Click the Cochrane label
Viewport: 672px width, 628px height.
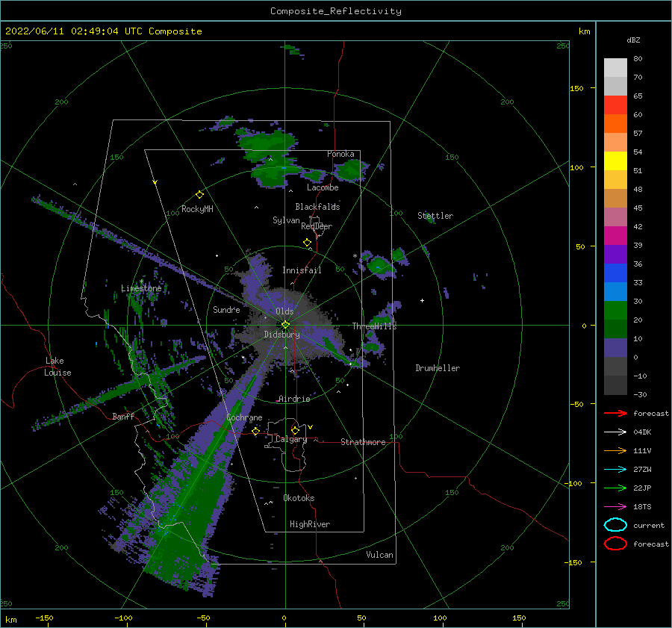[x=244, y=417]
